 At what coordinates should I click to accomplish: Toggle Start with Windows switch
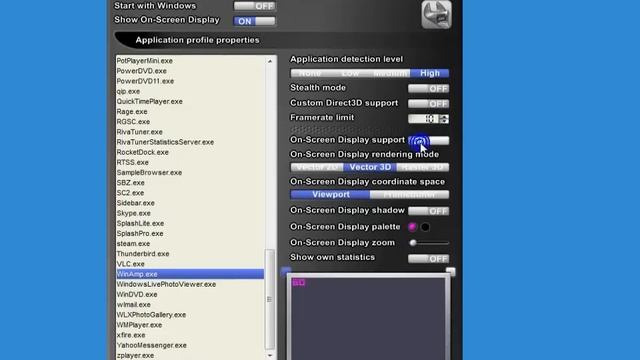tap(255, 6)
